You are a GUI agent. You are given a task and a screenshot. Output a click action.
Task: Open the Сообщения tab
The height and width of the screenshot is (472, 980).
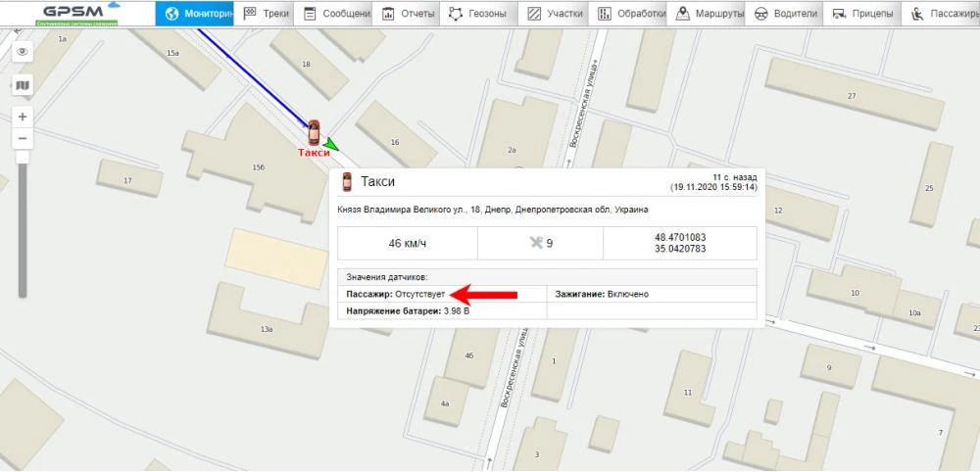334,13
